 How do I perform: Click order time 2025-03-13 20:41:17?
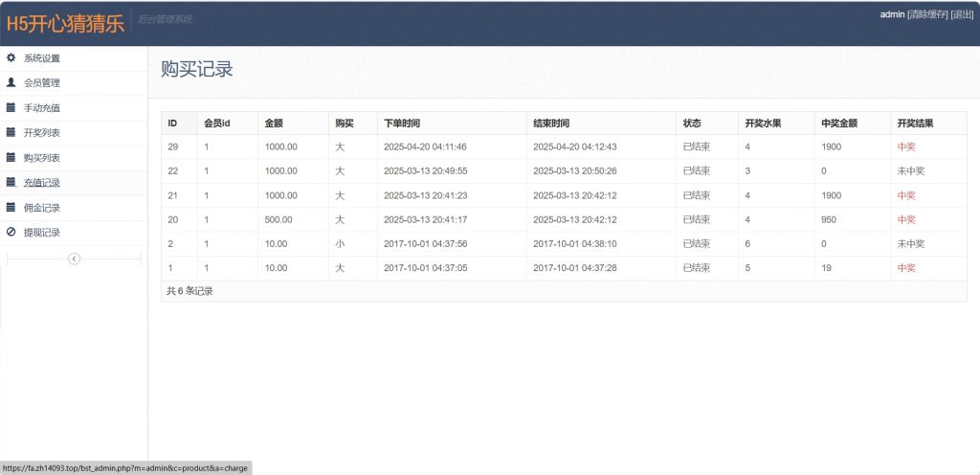pos(425,219)
